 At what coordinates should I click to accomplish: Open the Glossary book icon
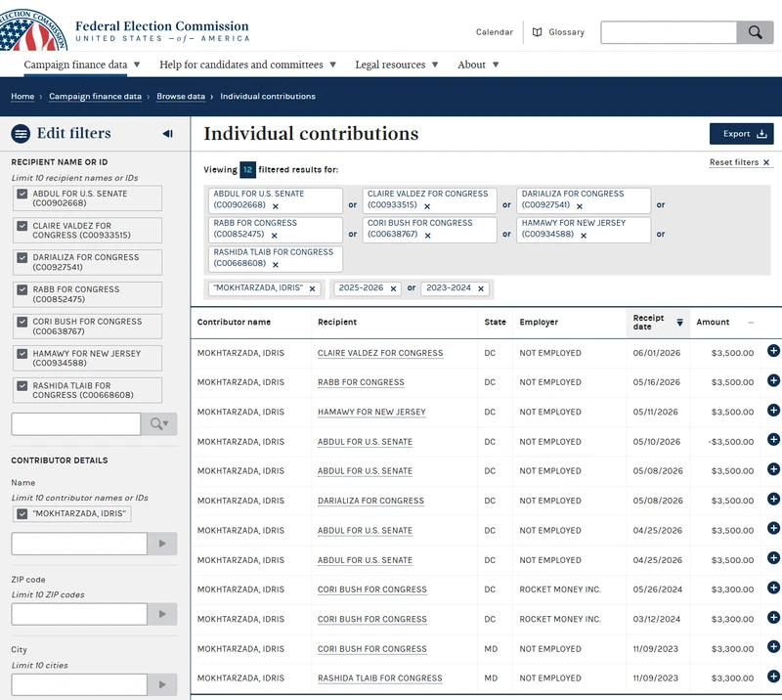tap(537, 32)
